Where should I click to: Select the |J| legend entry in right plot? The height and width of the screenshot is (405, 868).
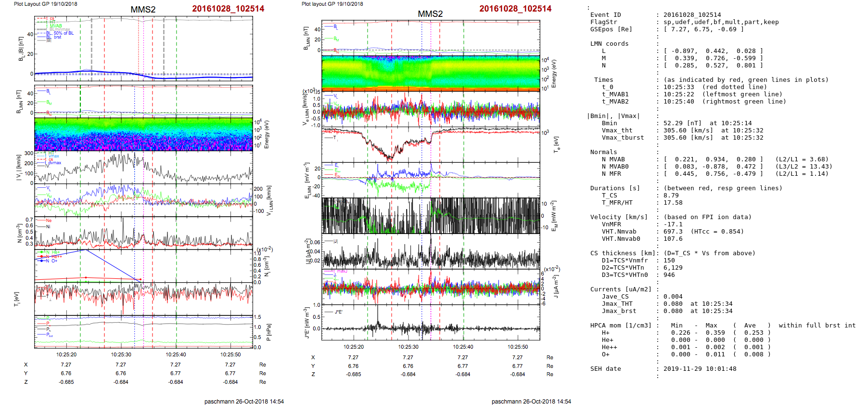coord(336,241)
